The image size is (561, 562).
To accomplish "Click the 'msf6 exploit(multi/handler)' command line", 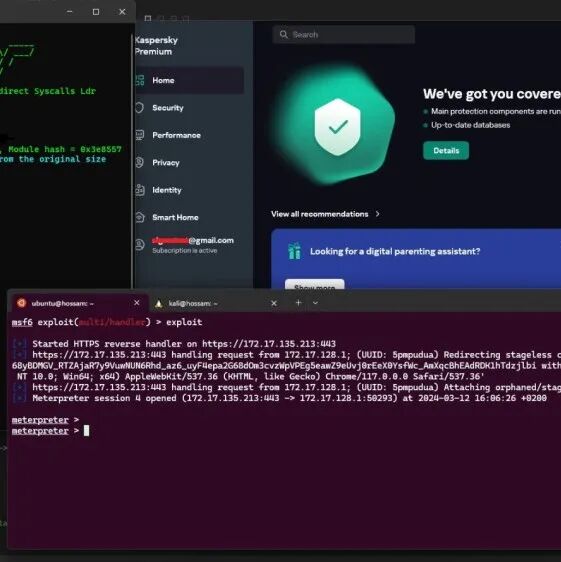I will pos(107,322).
